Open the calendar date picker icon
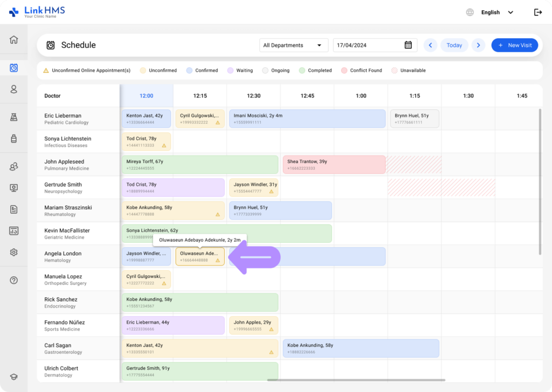The width and height of the screenshot is (552, 392). [x=408, y=45]
